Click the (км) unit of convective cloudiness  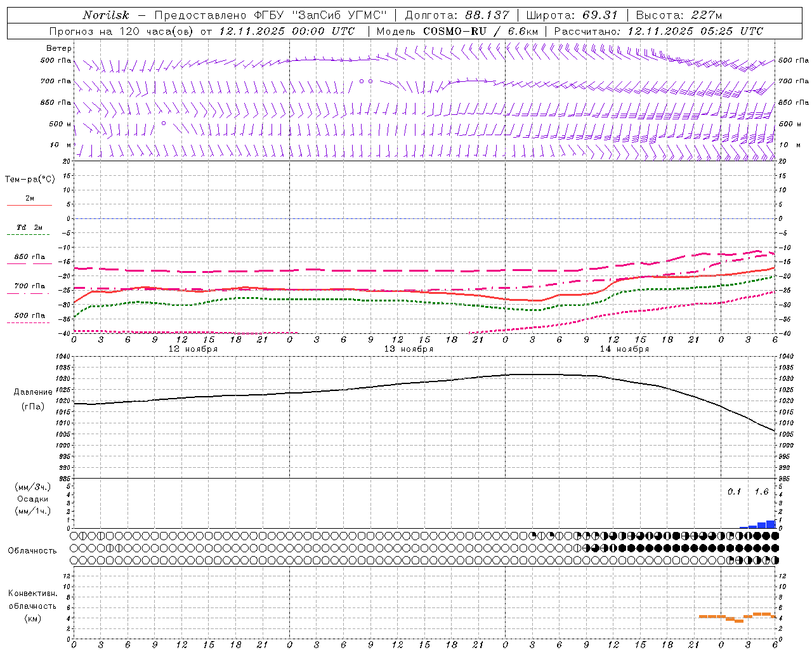[x=32, y=618]
